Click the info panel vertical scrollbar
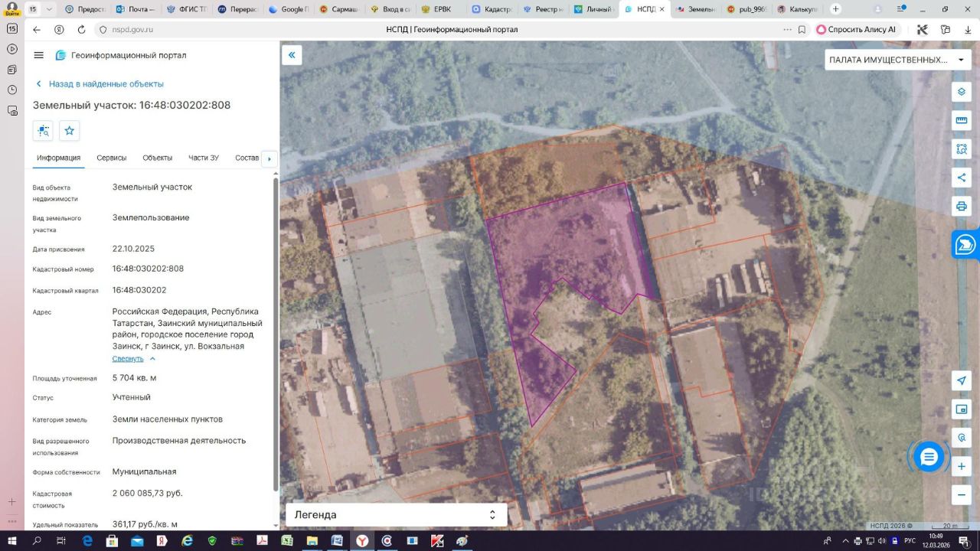The width and height of the screenshot is (980, 551). [275, 334]
